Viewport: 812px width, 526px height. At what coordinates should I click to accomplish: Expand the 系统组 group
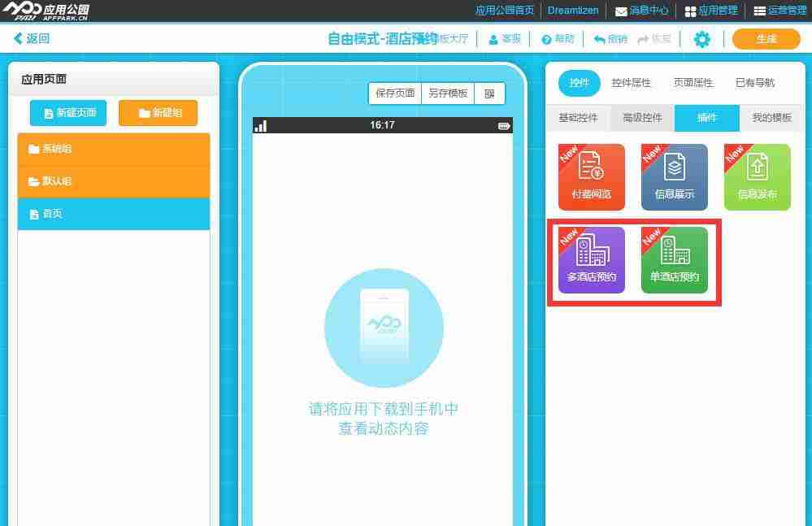[114, 149]
